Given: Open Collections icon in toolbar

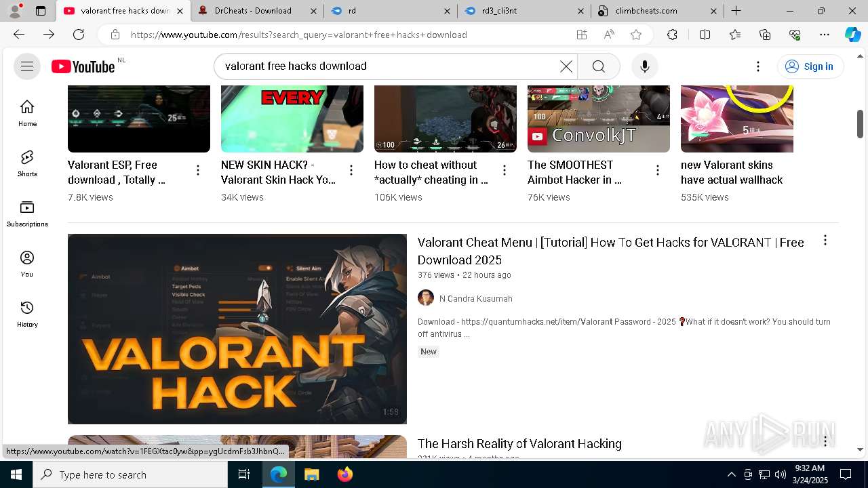Looking at the screenshot, I should click(765, 35).
